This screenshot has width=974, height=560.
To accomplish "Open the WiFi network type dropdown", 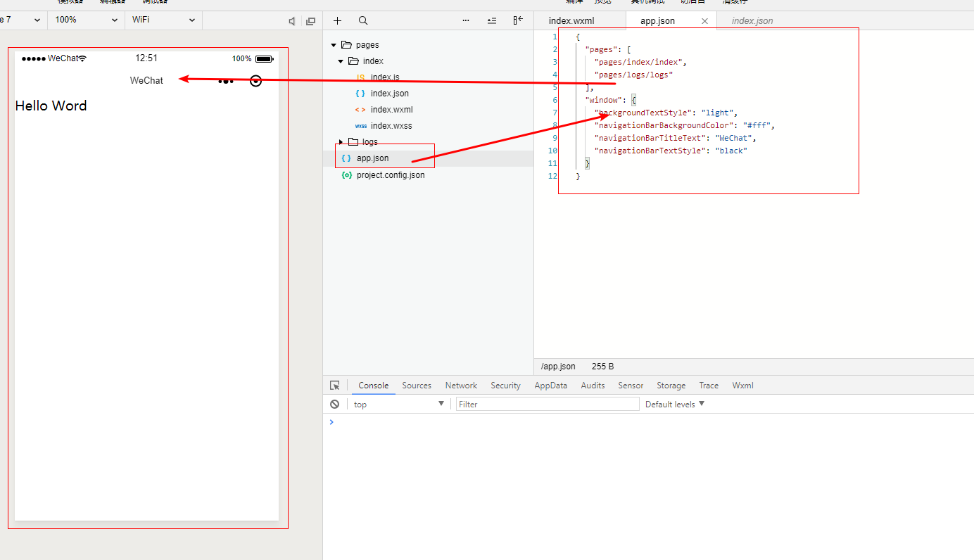I will pyautogui.click(x=163, y=20).
